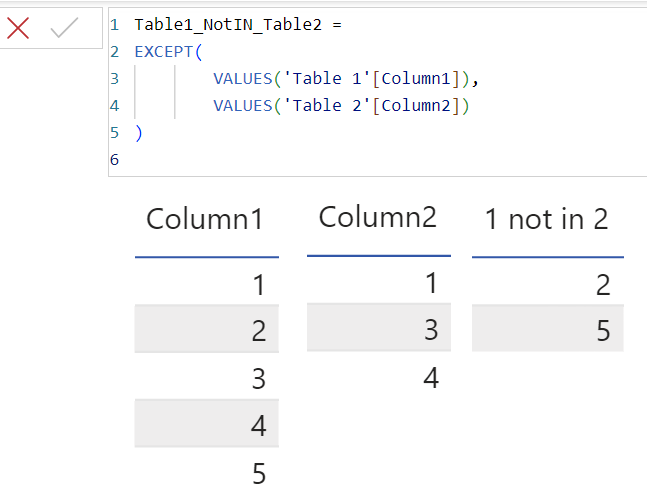Click 'Table 1'[Column1] reference in formula
The image size is (647, 504).
pyautogui.click(x=371, y=78)
